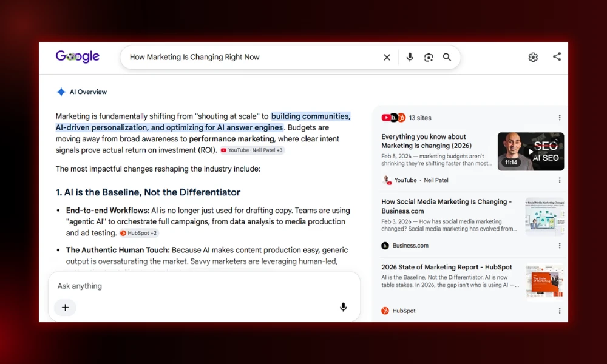Open the HubSpot +2 source chip
Viewport: 607px width, 364px height.
coord(138,233)
